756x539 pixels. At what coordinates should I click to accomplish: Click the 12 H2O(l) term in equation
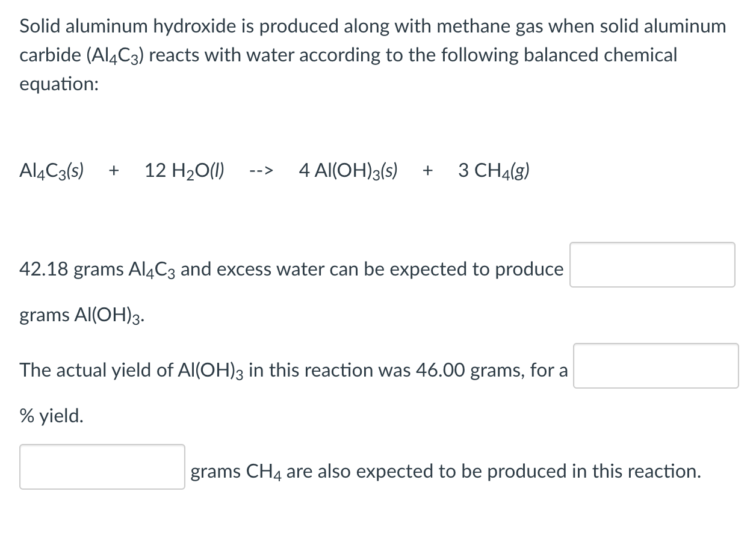185,171
